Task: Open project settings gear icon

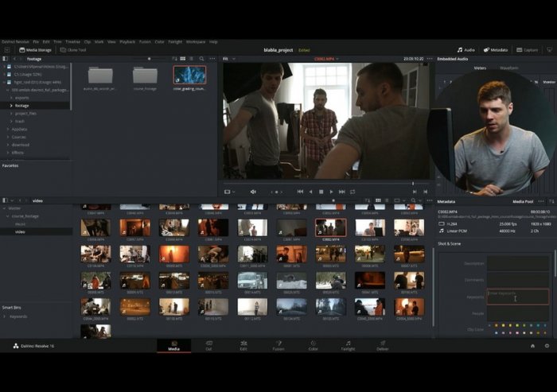Action: (547, 346)
